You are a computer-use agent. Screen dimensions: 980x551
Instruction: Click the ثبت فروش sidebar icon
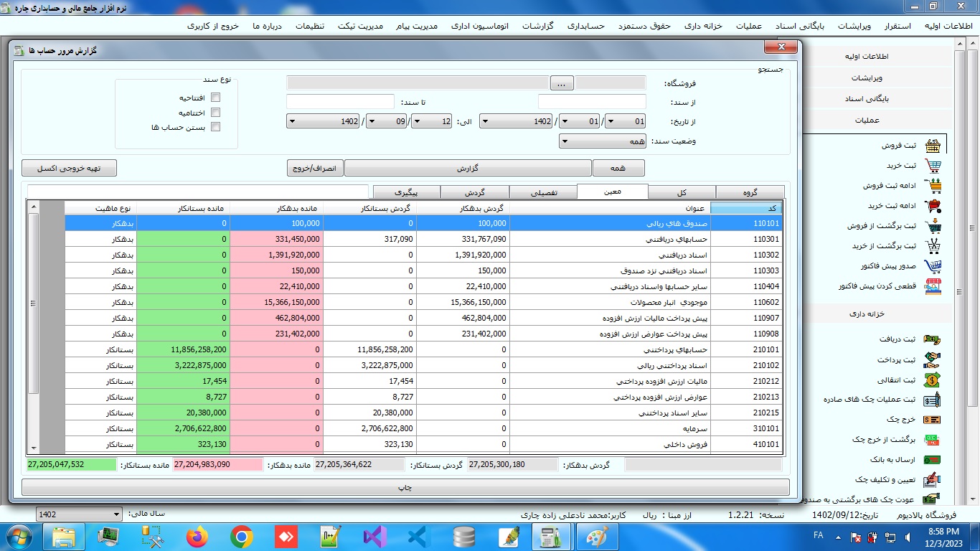933,146
